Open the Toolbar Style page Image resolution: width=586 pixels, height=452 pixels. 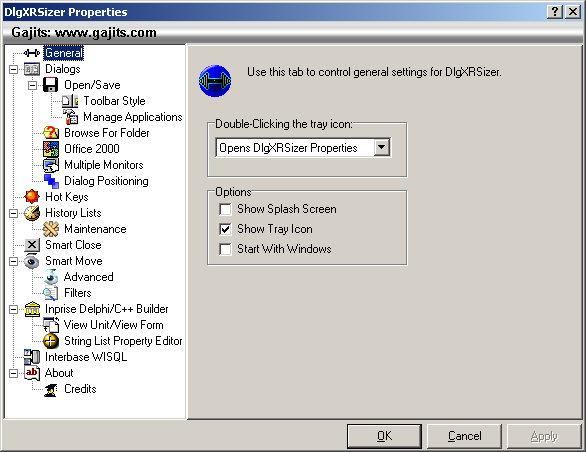tap(114, 101)
